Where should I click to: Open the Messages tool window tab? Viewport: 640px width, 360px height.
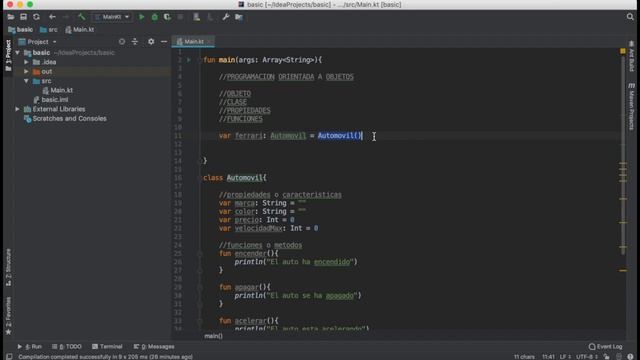pos(154,347)
